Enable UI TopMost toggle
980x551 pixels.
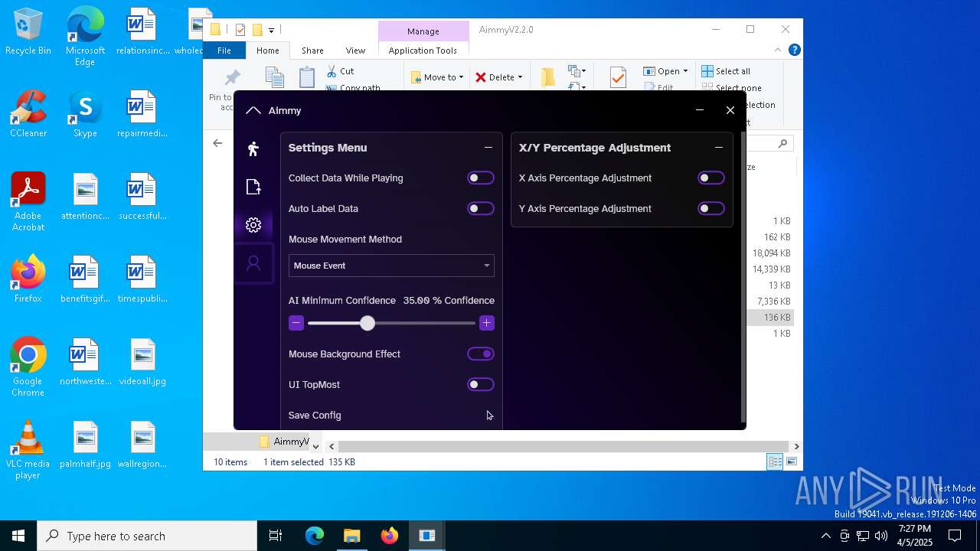[481, 384]
